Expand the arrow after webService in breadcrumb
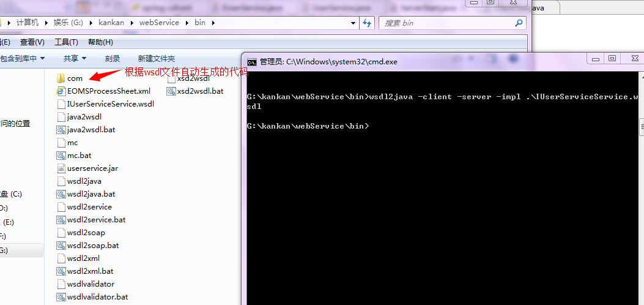Screen dimensions: 644x305 coord(187,23)
